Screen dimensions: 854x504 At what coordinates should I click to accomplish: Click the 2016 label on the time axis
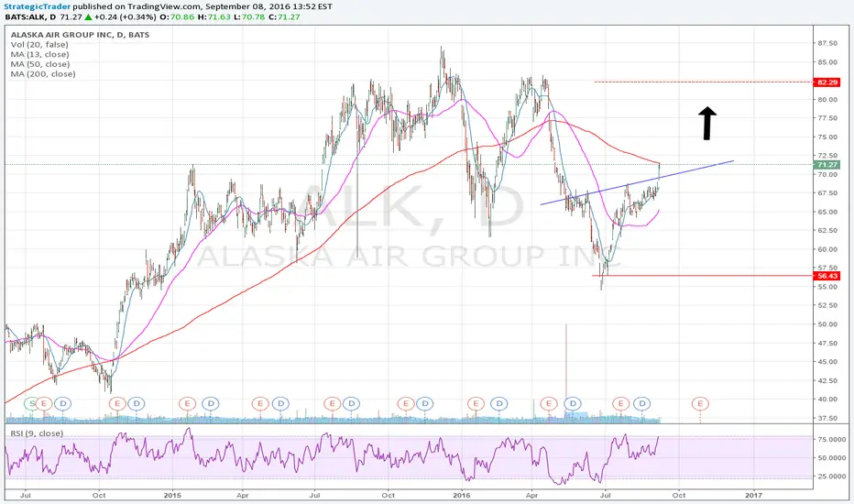point(461,495)
